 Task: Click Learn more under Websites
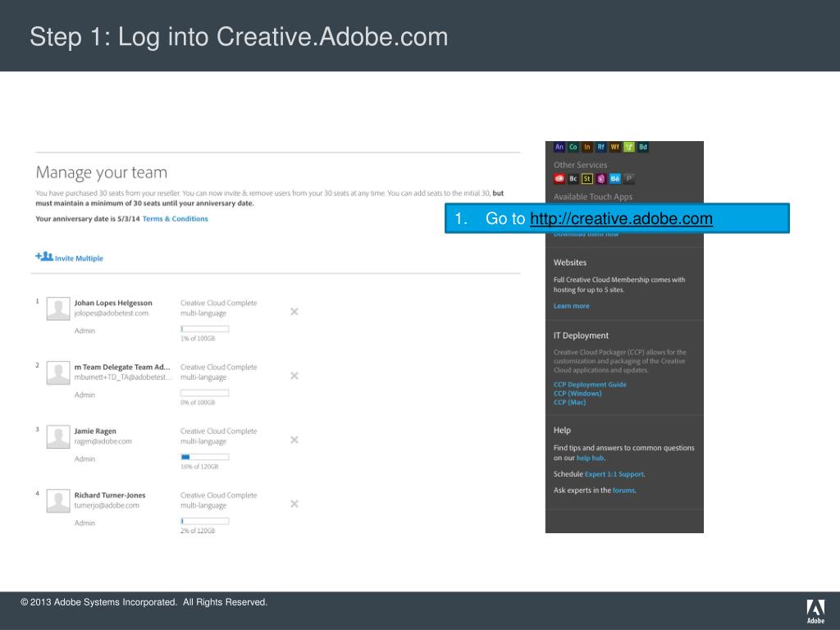point(571,306)
